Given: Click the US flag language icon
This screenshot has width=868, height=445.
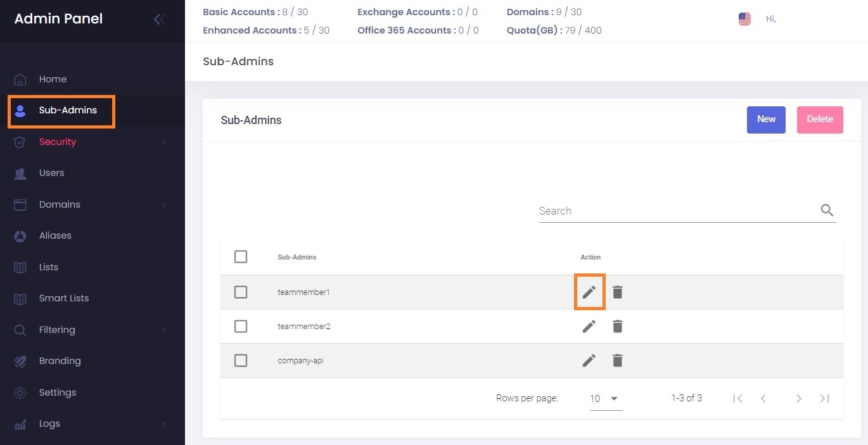Looking at the screenshot, I should click(x=744, y=19).
